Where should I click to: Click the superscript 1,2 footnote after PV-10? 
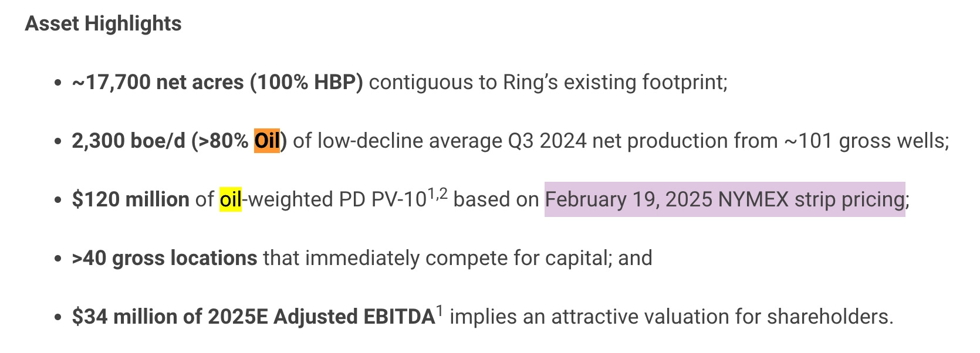437,193
